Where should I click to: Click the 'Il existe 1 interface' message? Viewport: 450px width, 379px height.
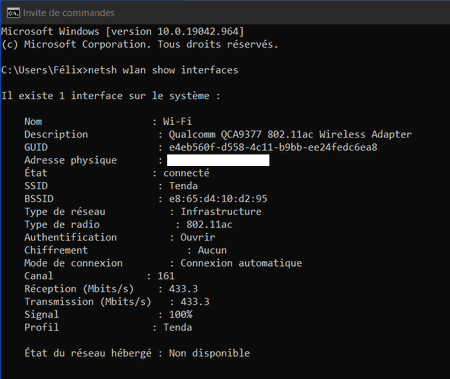coord(111,96)
